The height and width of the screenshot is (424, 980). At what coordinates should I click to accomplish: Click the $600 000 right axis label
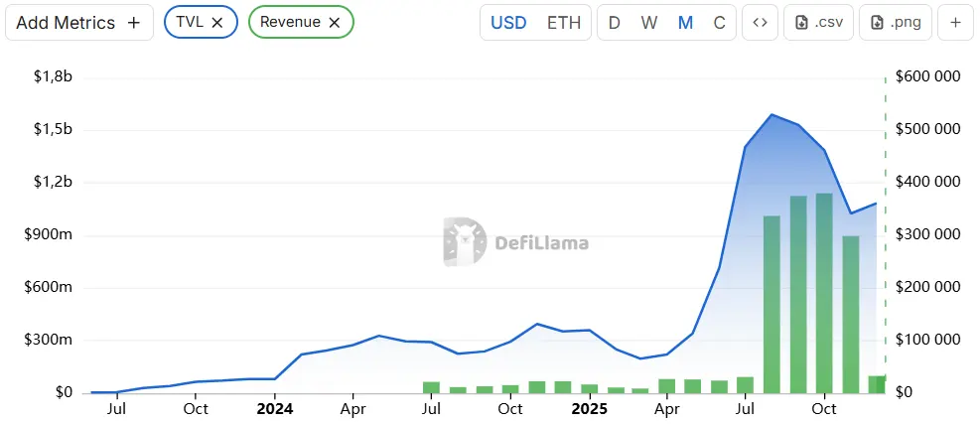927,77
